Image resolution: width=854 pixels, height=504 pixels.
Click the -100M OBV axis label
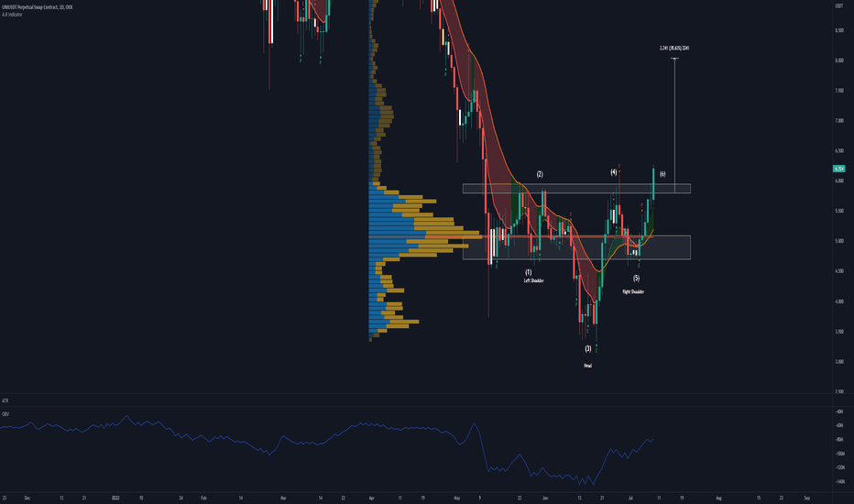point(839,454)
